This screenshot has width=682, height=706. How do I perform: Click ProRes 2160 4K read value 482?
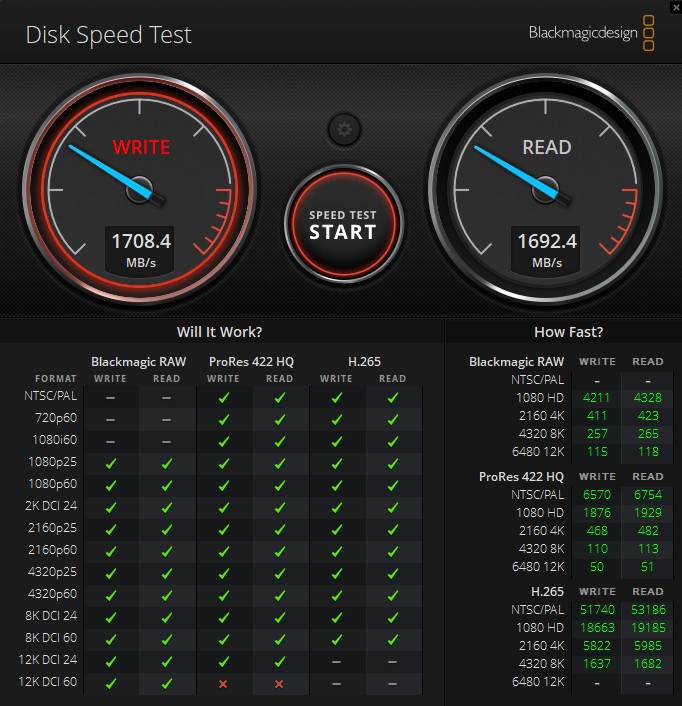click(x=648, y=531)
